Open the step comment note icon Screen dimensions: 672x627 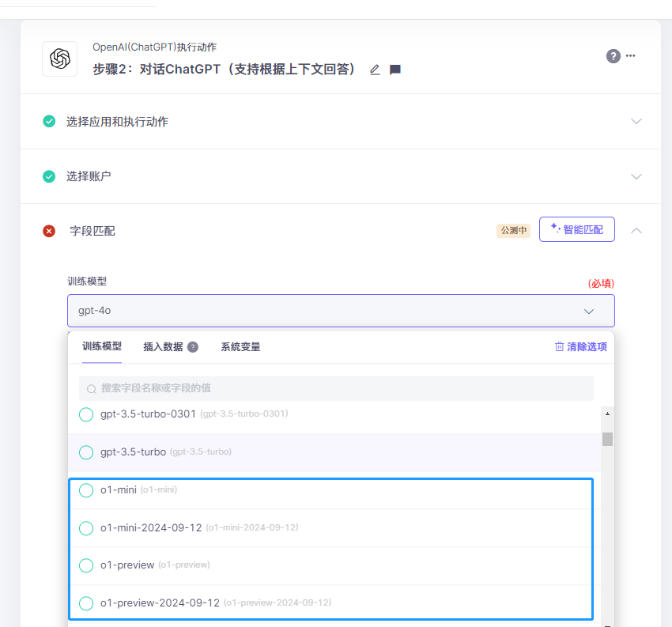pos(395,70)
